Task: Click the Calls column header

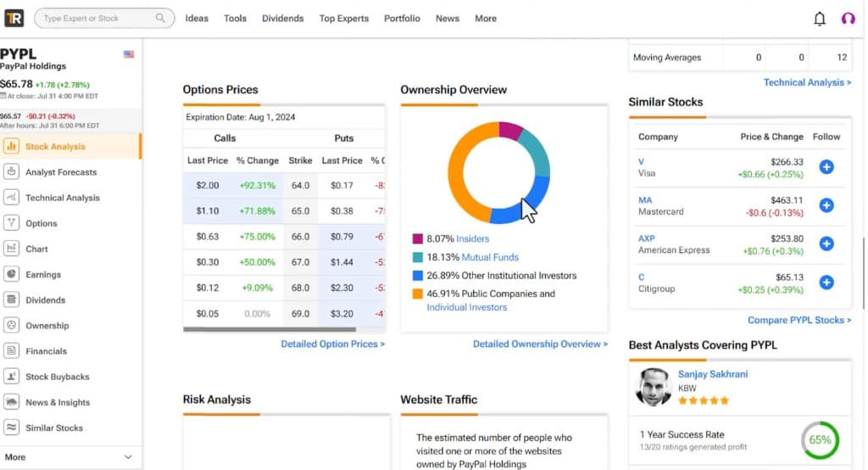Action: tap(225, 138)
